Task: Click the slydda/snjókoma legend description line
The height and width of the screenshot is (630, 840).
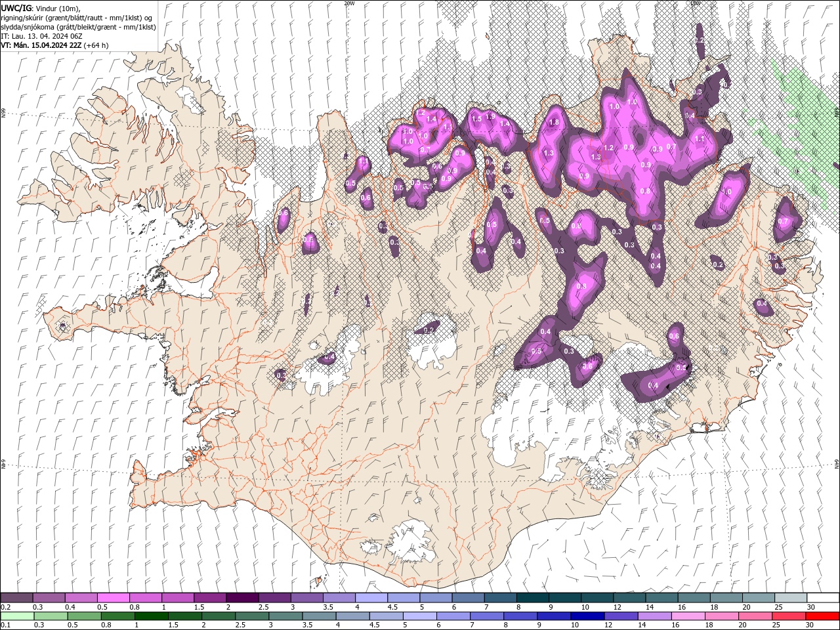Action: tap(78, 27)
